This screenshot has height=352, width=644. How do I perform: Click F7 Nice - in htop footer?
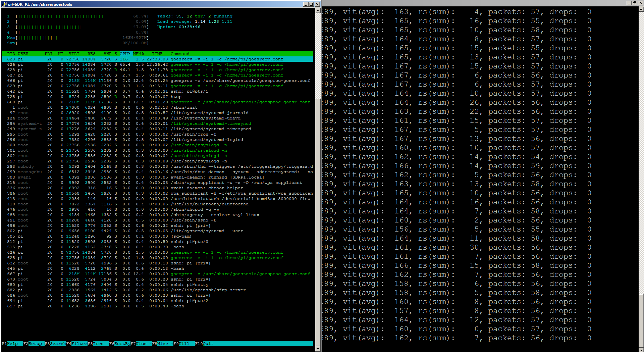pyautogui.click(x=141, y=344)
